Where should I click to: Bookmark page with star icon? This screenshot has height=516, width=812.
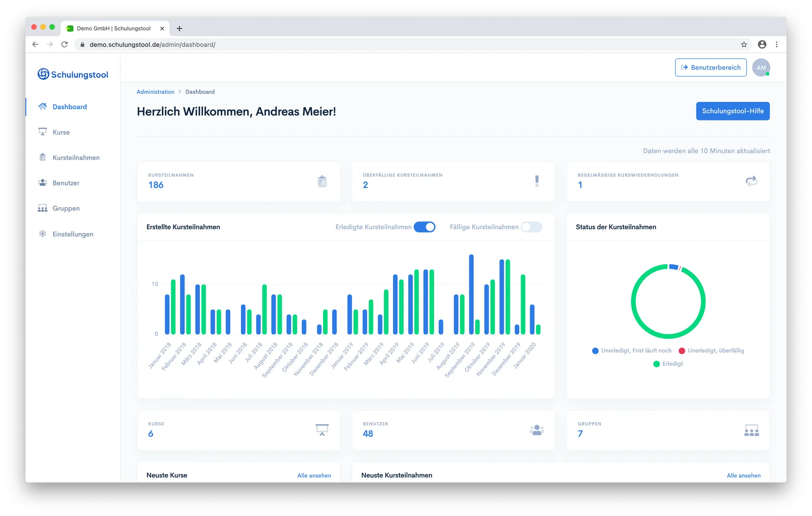(744, 44)
